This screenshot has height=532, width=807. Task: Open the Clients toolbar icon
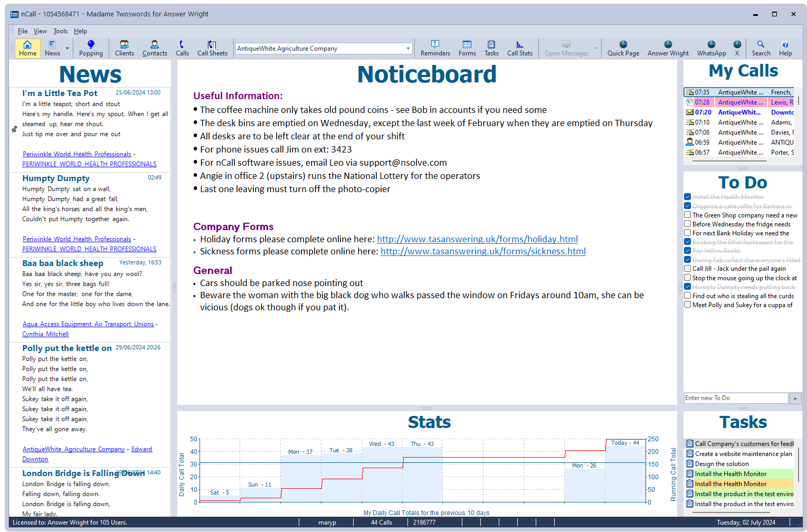(124, 48)
